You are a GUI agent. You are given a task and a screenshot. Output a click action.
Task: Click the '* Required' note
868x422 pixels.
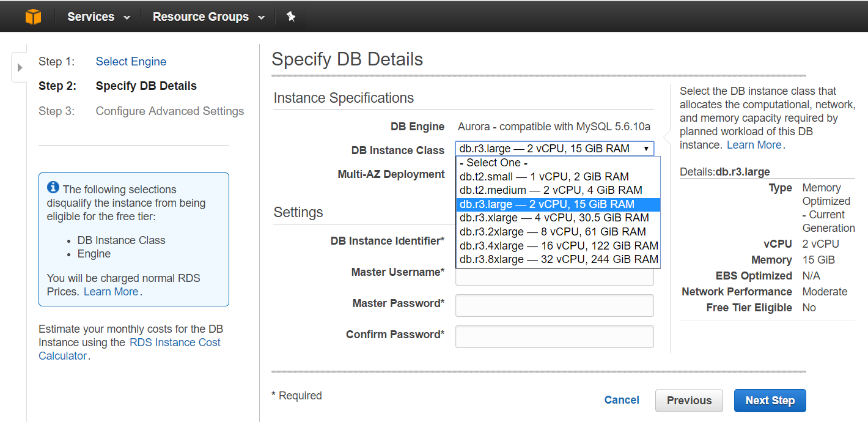point(296,396)
